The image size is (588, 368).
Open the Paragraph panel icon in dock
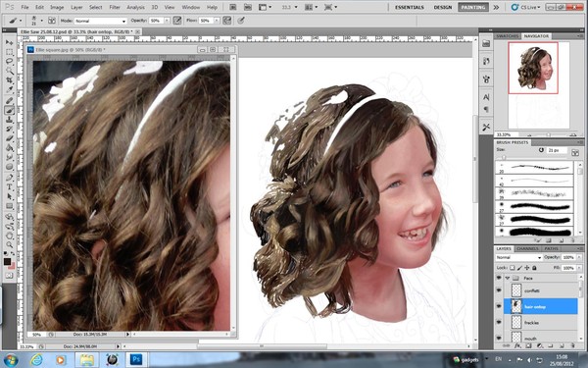pos(486,109)
